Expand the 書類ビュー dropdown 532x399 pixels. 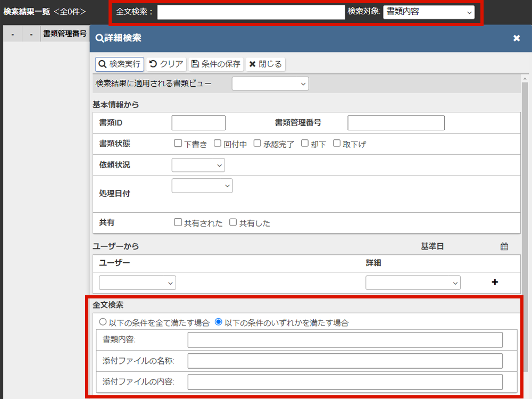(x=270, y=84)
